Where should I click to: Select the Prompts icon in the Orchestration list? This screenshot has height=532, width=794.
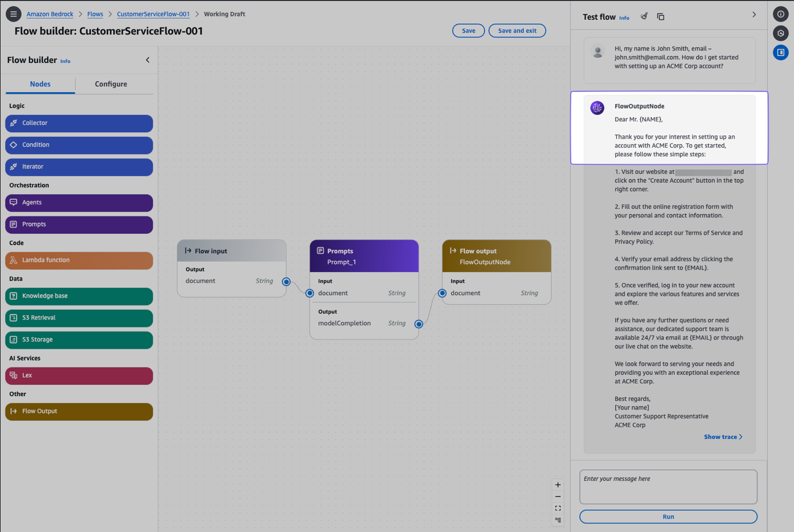(x=14, y=224)
